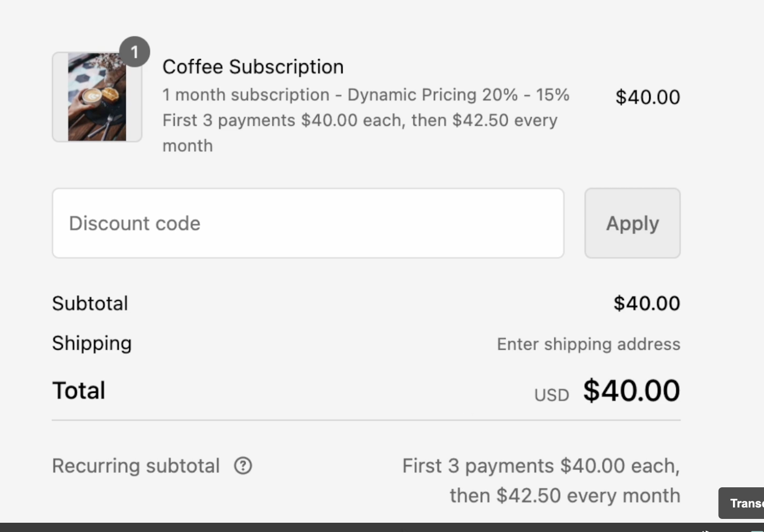Click the Recurring subtotal help icon
The height and width of the screenshot is (532, 764).
click(x=244, y=465)
